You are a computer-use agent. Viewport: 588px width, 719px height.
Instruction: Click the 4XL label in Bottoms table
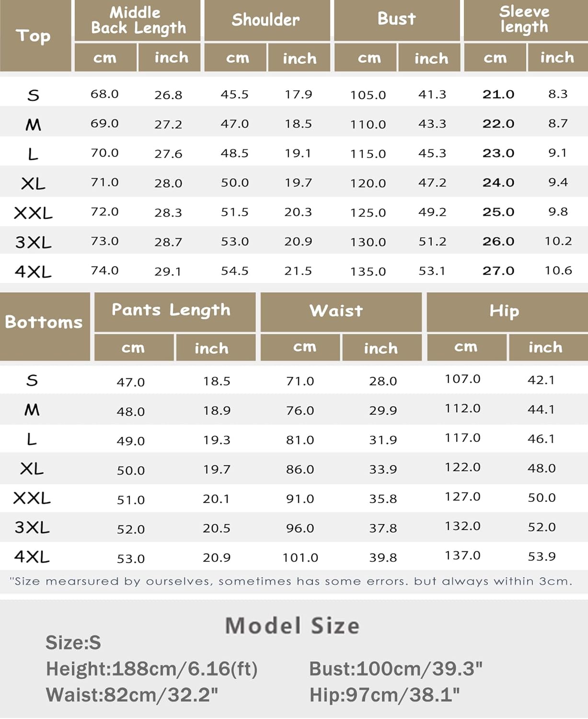[x=32, y=557]
